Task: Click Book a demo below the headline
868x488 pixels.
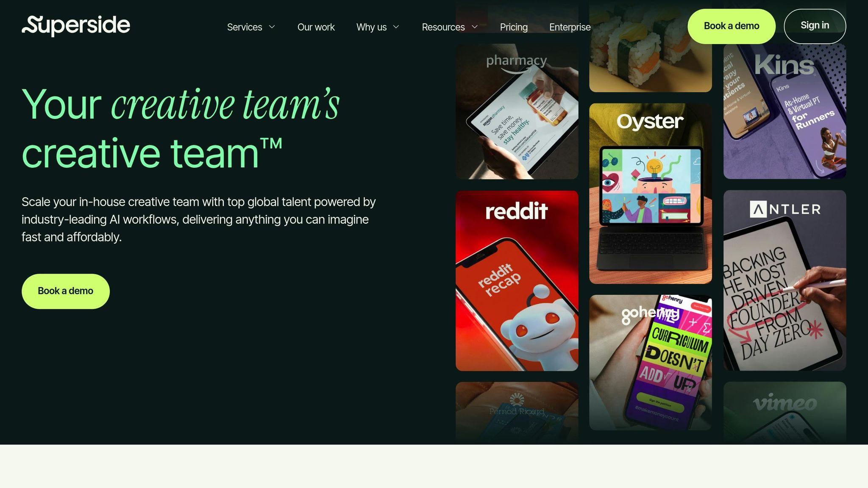Action: click(x=66, y=291)
